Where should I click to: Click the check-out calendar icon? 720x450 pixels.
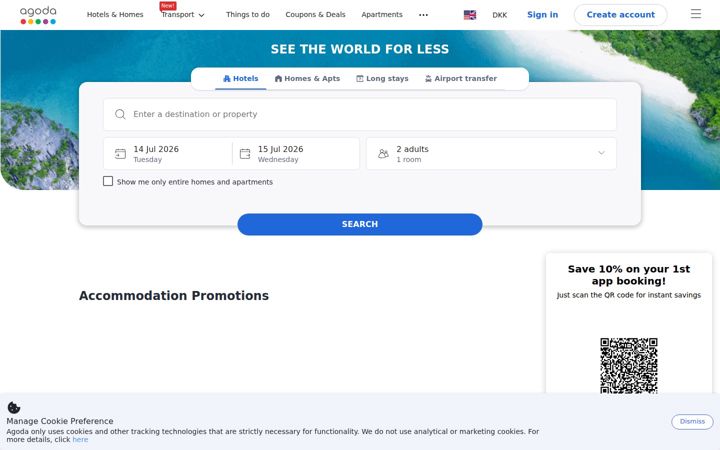coord(245,154)
